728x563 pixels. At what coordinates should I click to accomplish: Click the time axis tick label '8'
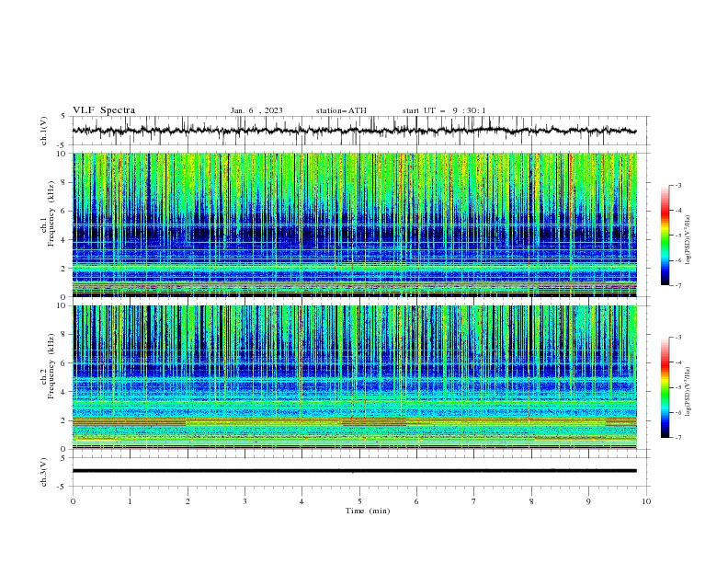[531, 501]
